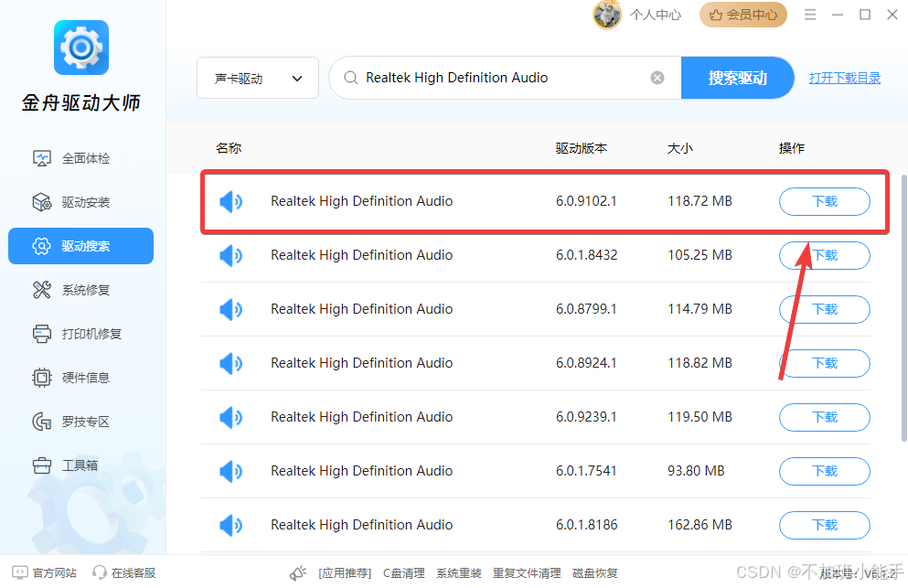908x588 pixels.
Task: Click the 119.50 MB size value
Action: (x=700, y=416)
